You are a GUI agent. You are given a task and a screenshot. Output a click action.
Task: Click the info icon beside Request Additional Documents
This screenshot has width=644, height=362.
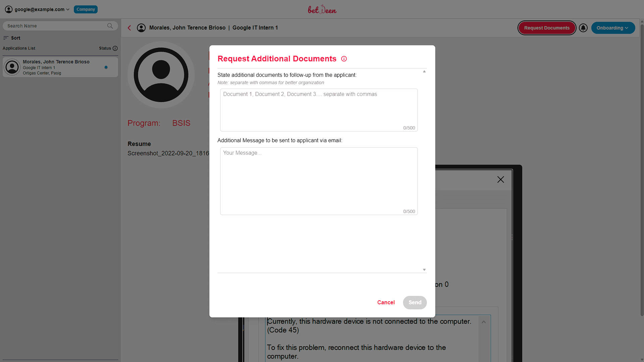[x=344, y=59]
